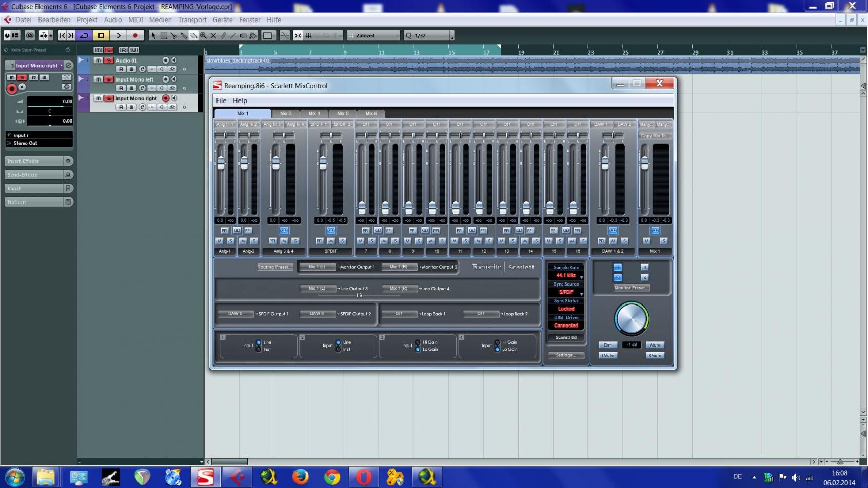868x488 pixels.
Task: Open SPDIF Output 1 DAW 5 selector
Action: 235,314
